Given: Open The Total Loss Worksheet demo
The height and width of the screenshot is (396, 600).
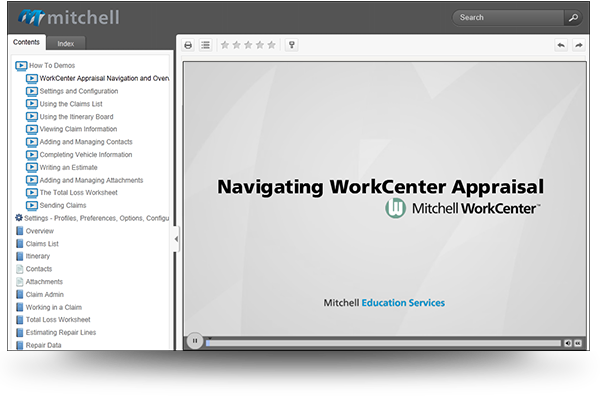Looking at the screenshot, I should click(x=78, y=192).
